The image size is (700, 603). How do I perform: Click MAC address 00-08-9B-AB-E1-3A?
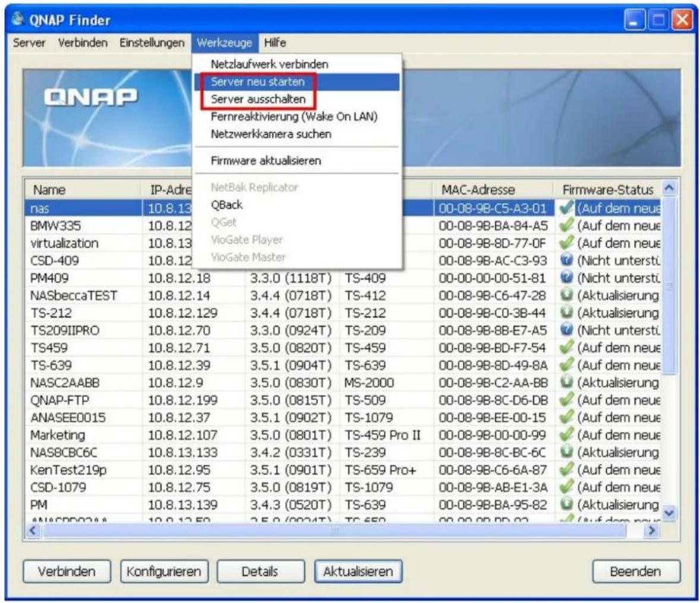click(x=493, y=487)
